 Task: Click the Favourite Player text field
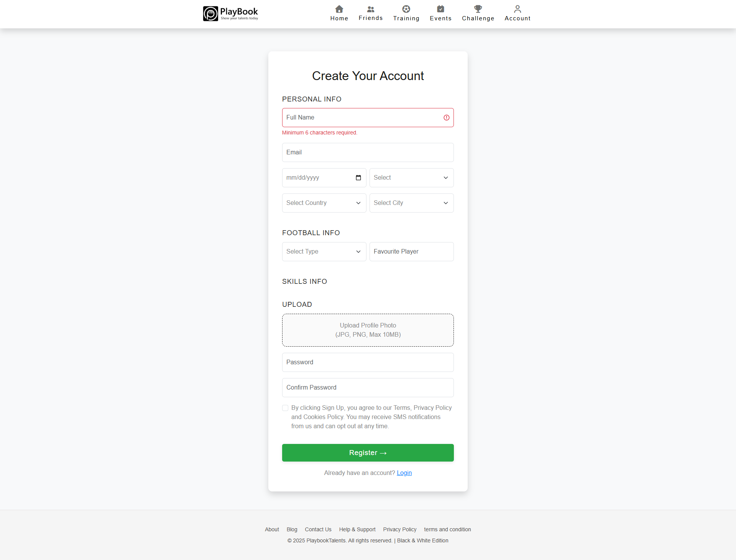pos(412,252)
